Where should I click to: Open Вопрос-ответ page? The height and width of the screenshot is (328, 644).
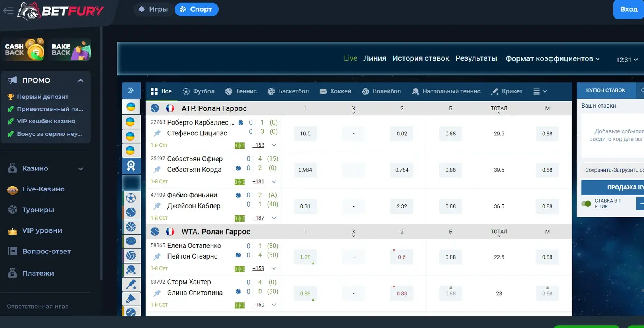click(x=46, y=251)
